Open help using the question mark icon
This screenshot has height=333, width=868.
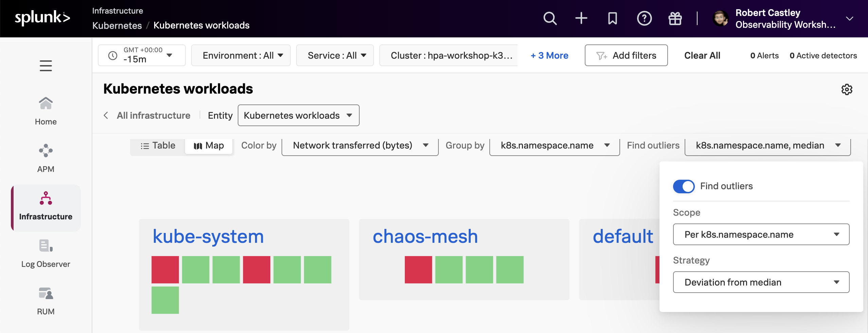(x=644, y=18)
